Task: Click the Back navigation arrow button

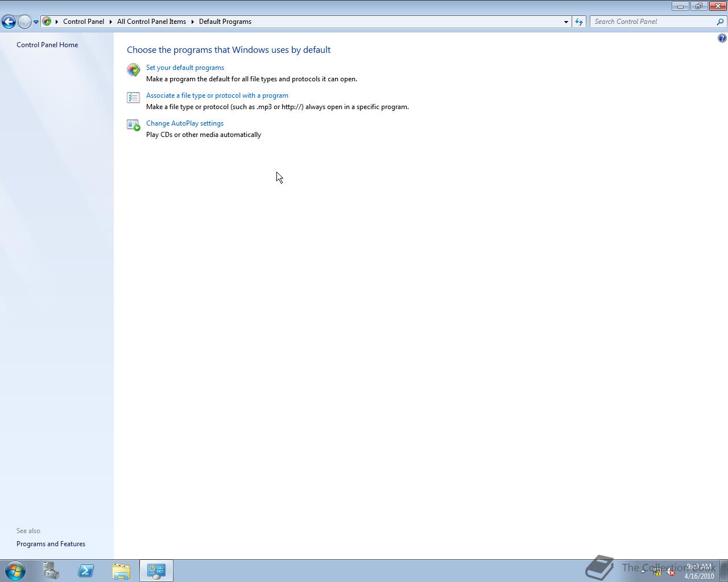Action: click(x=9, y=22)
